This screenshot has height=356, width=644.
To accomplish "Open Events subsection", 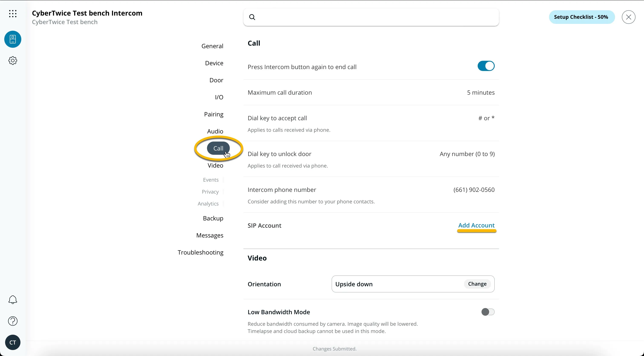I will pos(211,180).
